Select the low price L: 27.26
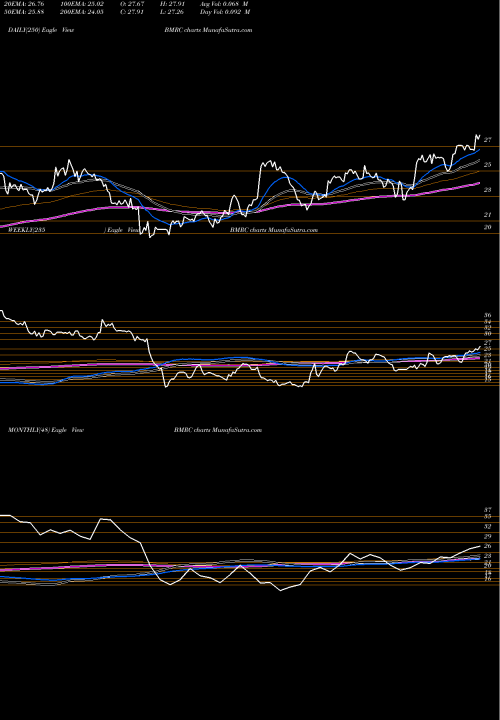Viewport: 500px width, 720px height. (x=172, y=12)
